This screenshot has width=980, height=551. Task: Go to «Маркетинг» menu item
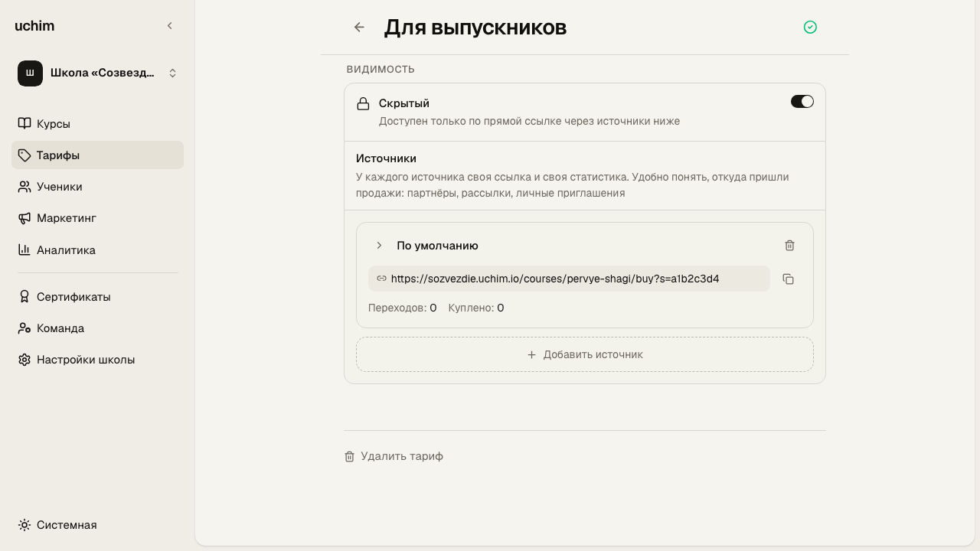(x=97, y=218)
